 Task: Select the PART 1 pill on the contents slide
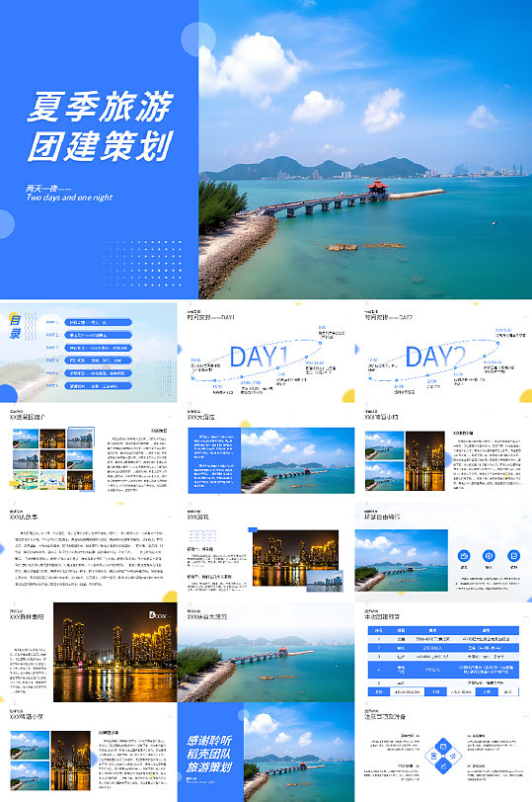coord(98,322)
